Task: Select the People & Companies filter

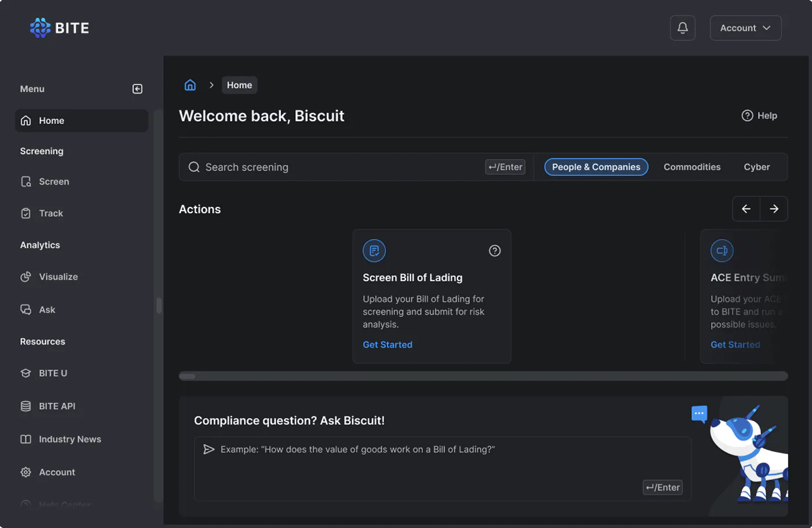Action: coord(596,167)
